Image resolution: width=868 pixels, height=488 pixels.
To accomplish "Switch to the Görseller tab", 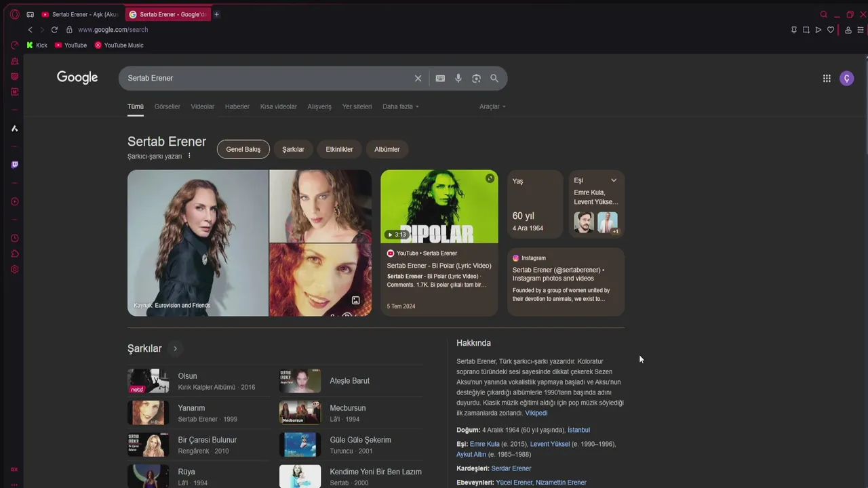I will pos(167,106).
